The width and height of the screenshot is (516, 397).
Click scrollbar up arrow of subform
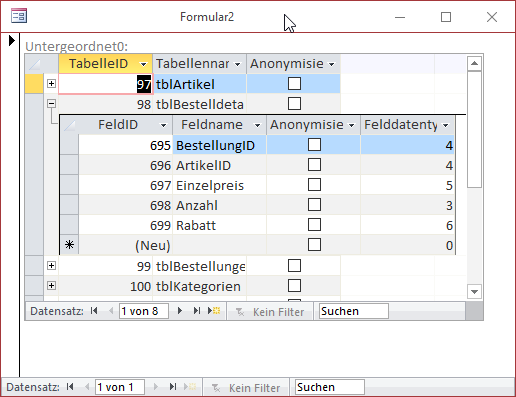click(474, 63)
